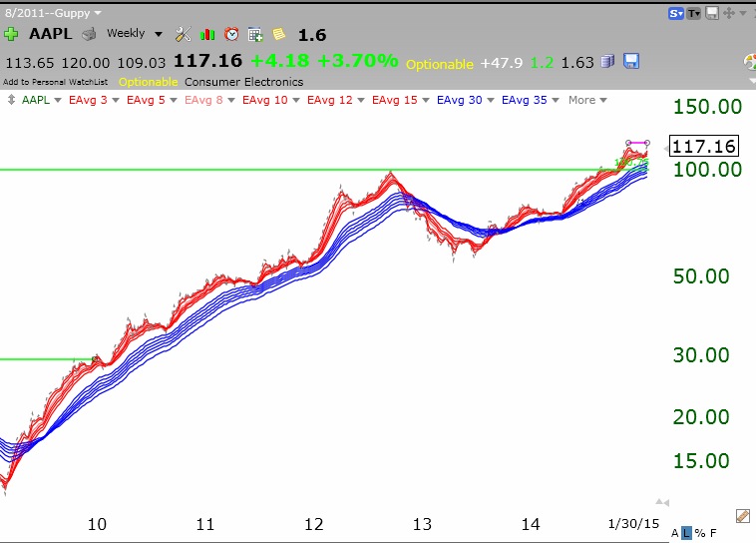756x543 pixels.
Task: Click the green 1.2 value
Action: (542, 63)
